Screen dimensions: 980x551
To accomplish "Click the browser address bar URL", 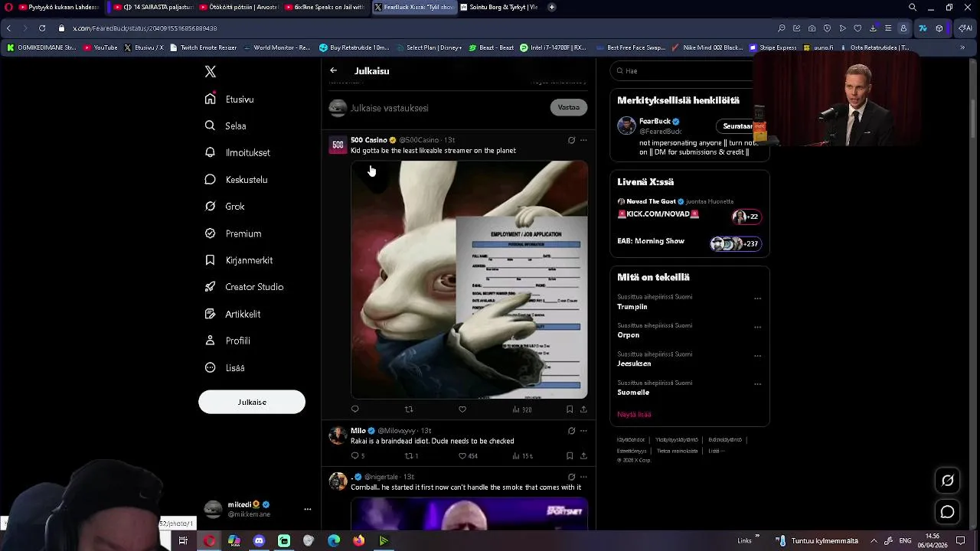I will point(145,28).
